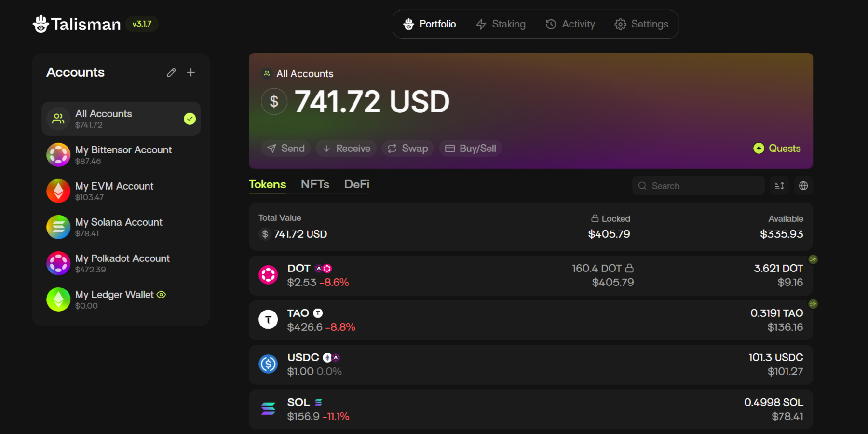The width and height of the screenshot is (868, 434).
Task: Click the USDC token icon
Action: pyautogui.click(x=268, y=364)
